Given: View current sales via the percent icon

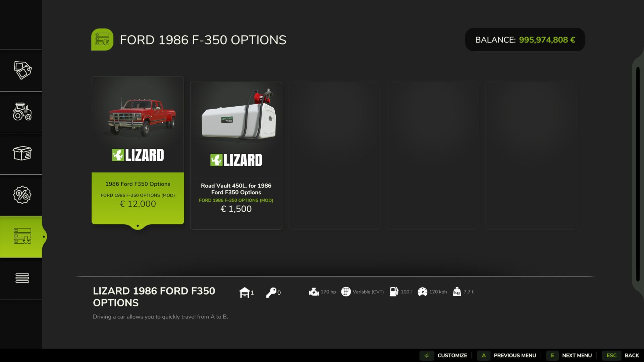Looking at the screenshot, I should point(21,195).
